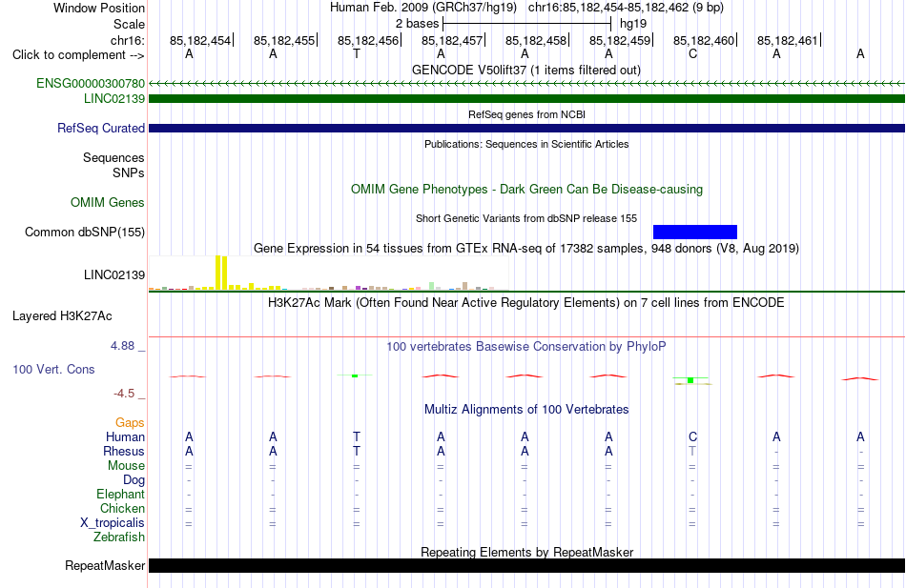Click the green LINC02139 GENCODE gene bar
This screenshot has height=588, width=906.
tap(526, 99)
